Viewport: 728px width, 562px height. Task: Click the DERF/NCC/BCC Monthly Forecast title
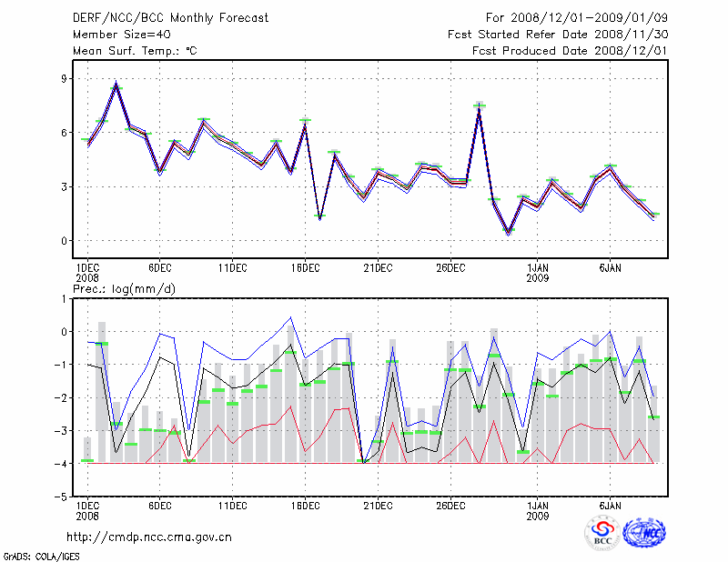pos(169,18)
